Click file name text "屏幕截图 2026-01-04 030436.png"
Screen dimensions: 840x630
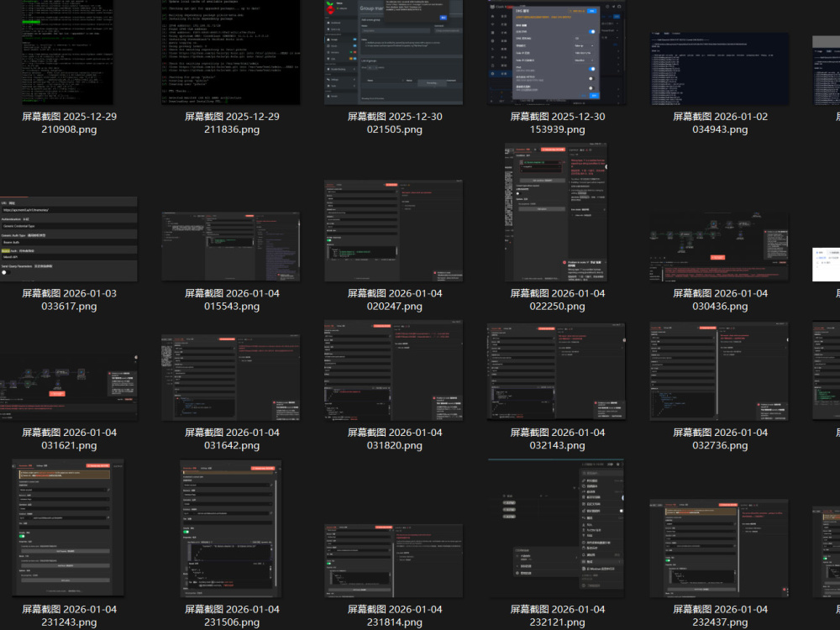(x=721, y=300)
